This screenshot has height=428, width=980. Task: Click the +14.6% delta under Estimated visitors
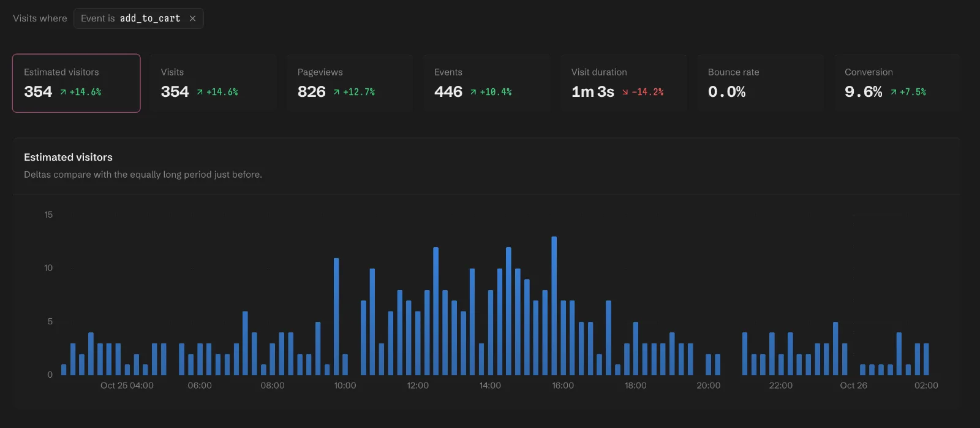click(80, 92)
